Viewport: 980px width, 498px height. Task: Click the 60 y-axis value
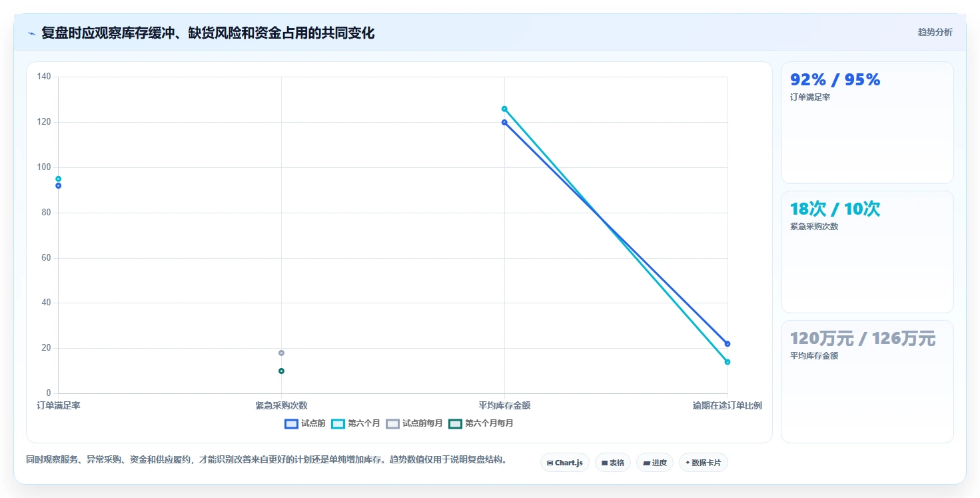(46, 258)
